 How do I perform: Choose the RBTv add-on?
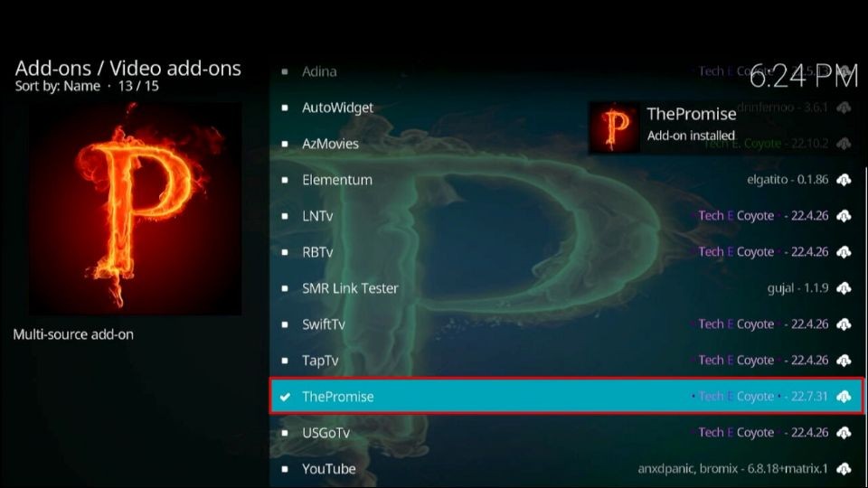pos(566,252)
